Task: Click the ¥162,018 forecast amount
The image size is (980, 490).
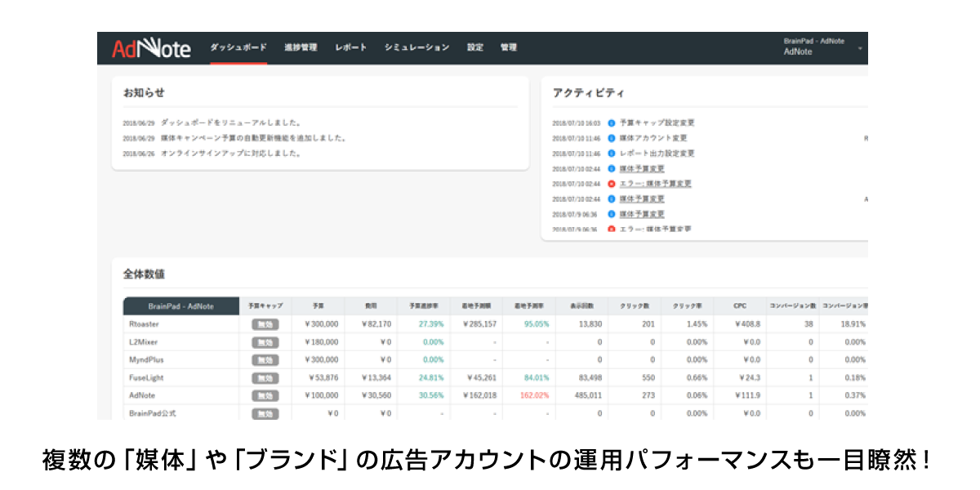Action: coord(479,395)
